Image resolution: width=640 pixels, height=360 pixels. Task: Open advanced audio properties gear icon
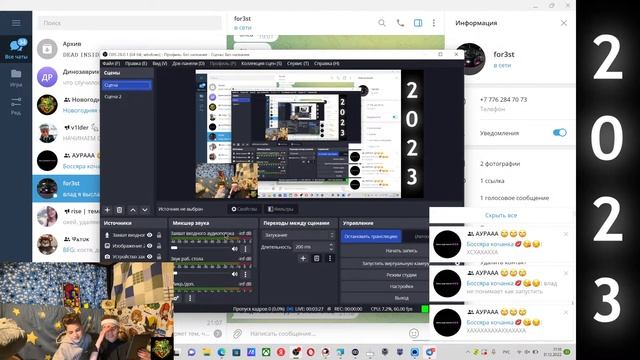(176, 298)
